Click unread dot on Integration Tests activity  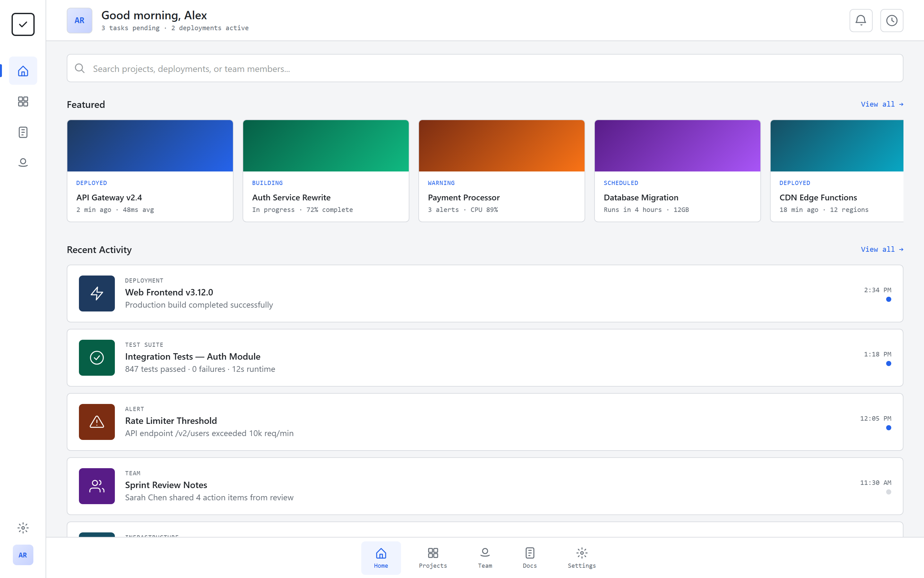click(888, 363)
